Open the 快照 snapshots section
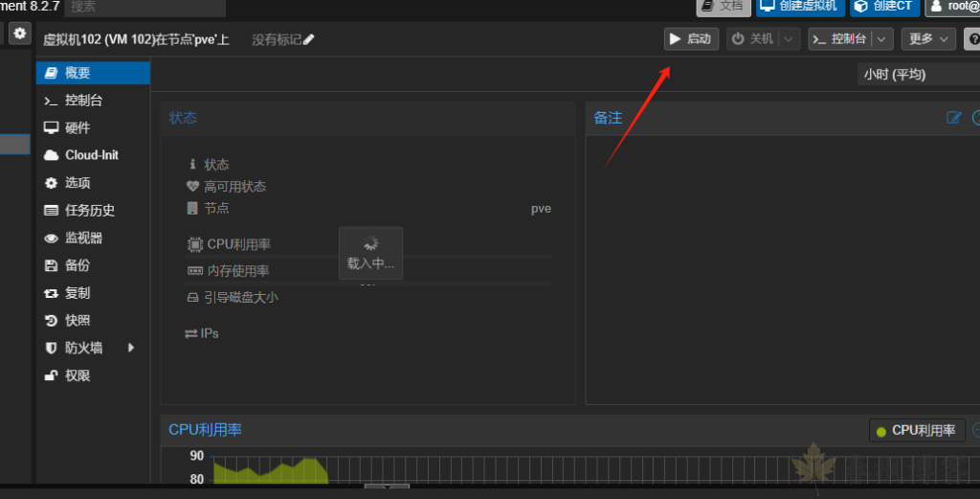The width and height of the screenshot is (980, 499). 93,320
